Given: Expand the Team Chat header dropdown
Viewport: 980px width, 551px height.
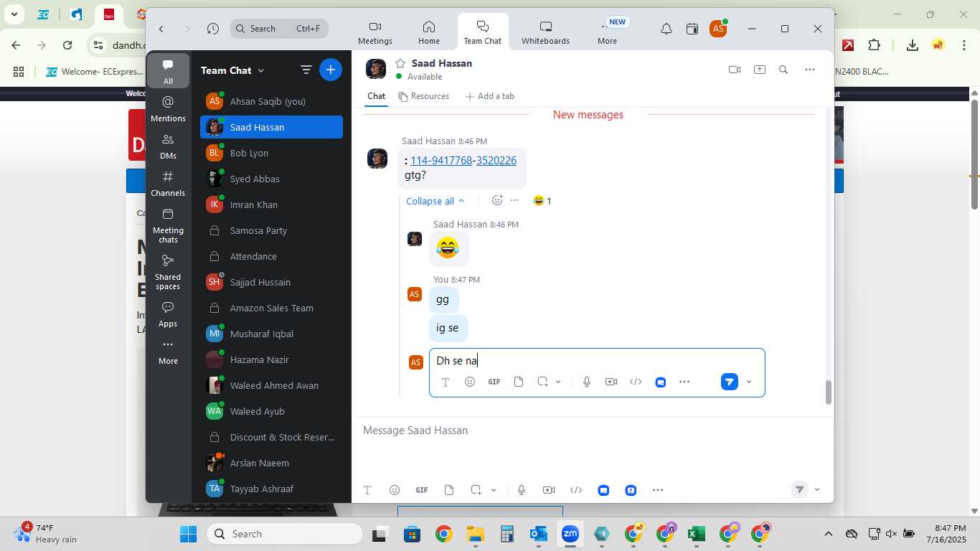Looking at the screenshot, I should pos(261,70).
